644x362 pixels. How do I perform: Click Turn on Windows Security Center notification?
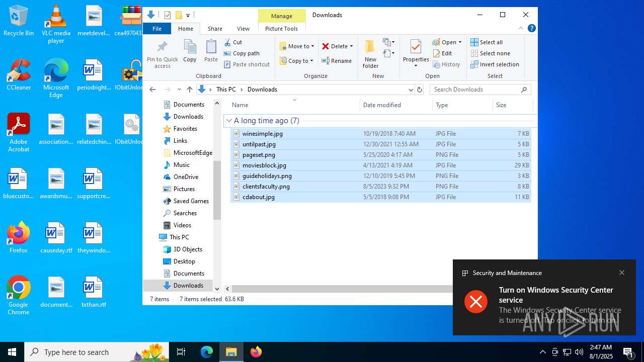click(544, 297)
